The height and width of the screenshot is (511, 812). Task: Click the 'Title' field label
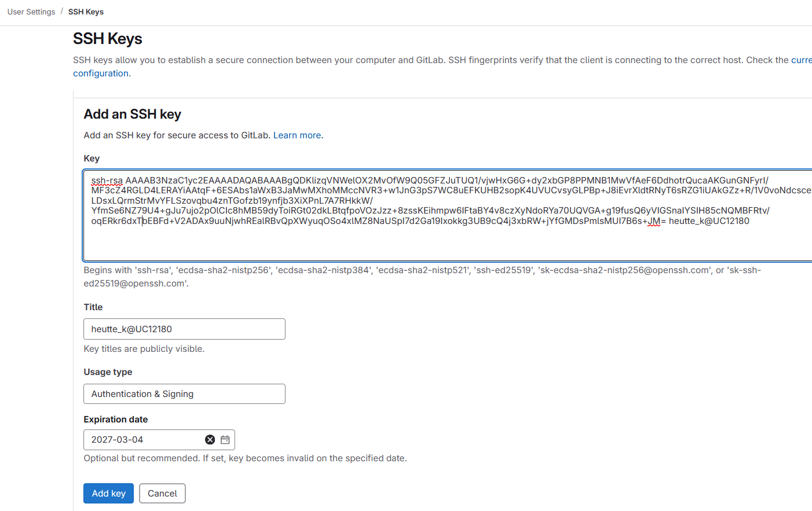tap(93, 307)
